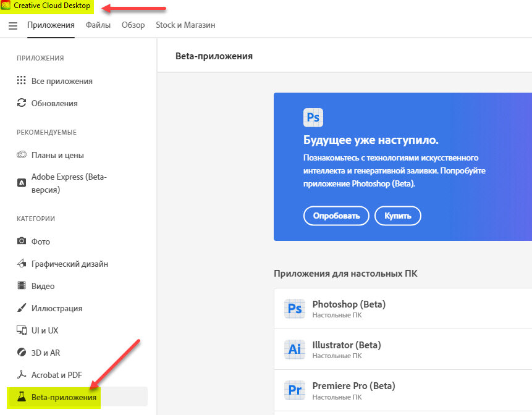Click the Creative Cloud logo in title bar
Screen dimensions: 532x415
click(x=6, y=6)
